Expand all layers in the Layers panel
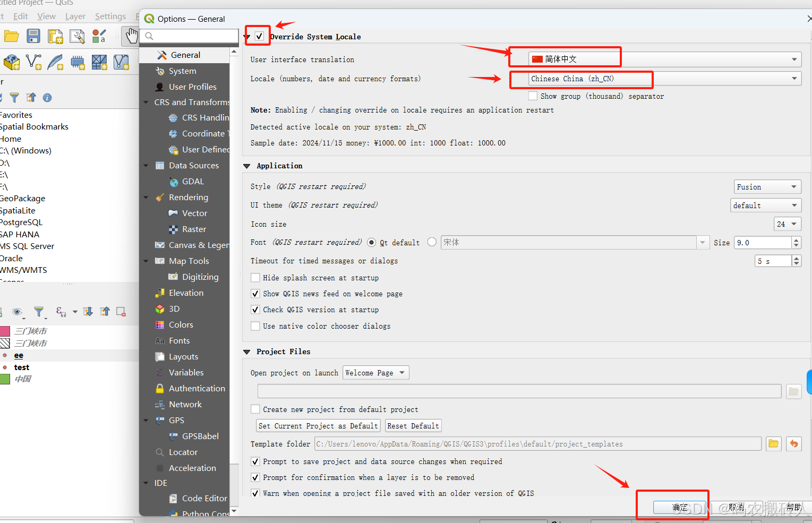812x523 pixels. 88,312
